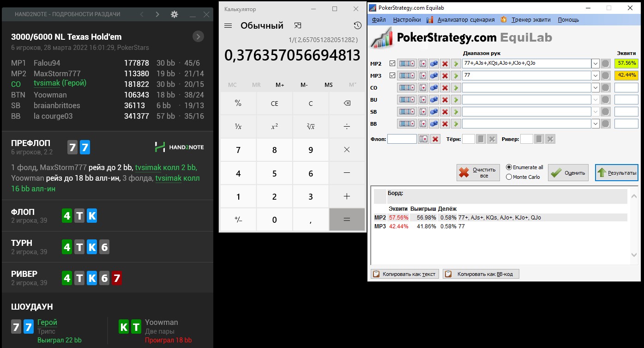Viewport: 644px width, 348px height.
Task: Open card selector for MP2 row
Action: [x=422, y=63]
